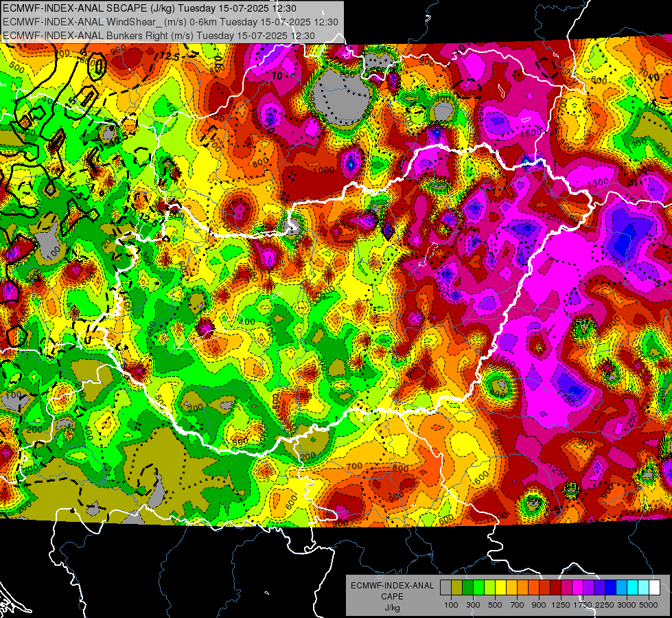Click the bright green legend swatch
Image resolution: width=672 pixels, height=618 pixels.
pos(478,588)
